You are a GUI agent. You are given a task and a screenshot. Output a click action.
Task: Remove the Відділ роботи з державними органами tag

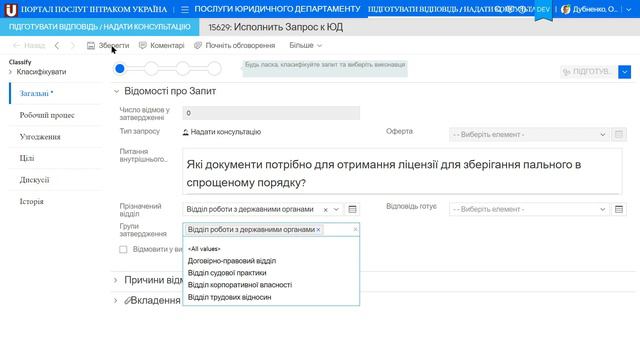pos(318,230)
